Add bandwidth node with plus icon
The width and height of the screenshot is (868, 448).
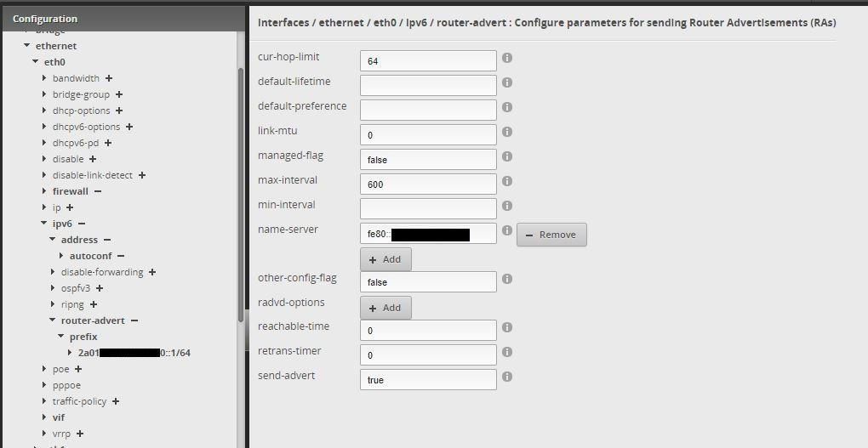pyautogui.click(x=109, y=78)
